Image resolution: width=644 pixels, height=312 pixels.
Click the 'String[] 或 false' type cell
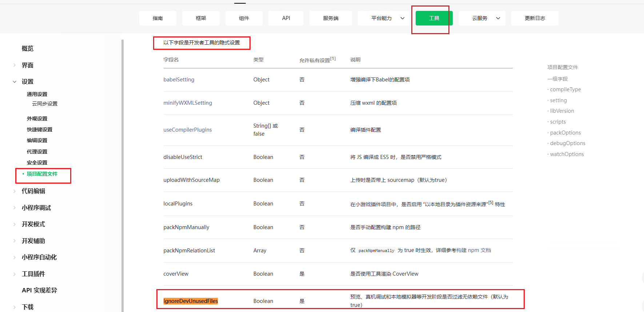266,130
